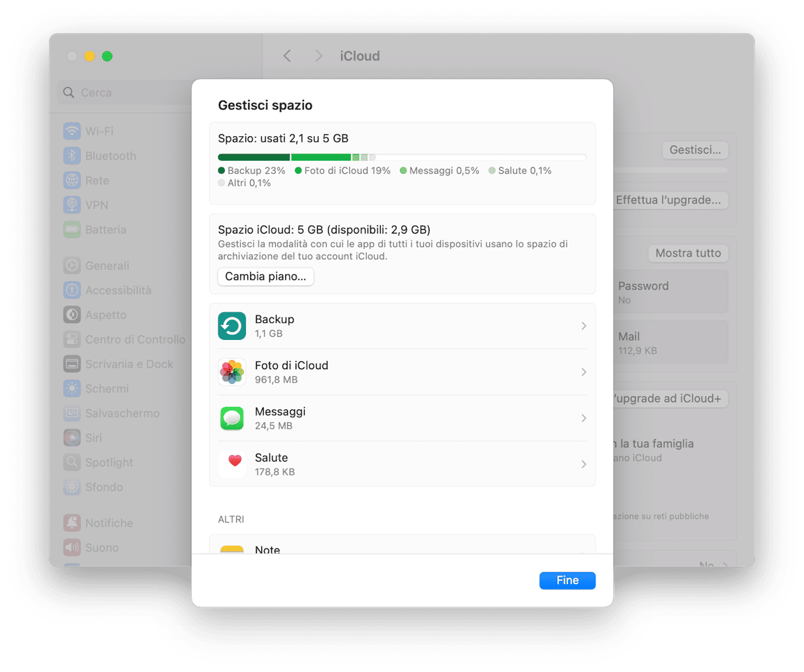This screenshot has width=804, height=672.
Task: Click the Notifiche bell icon
Action: pyautogui.click(x=72, y=523)
